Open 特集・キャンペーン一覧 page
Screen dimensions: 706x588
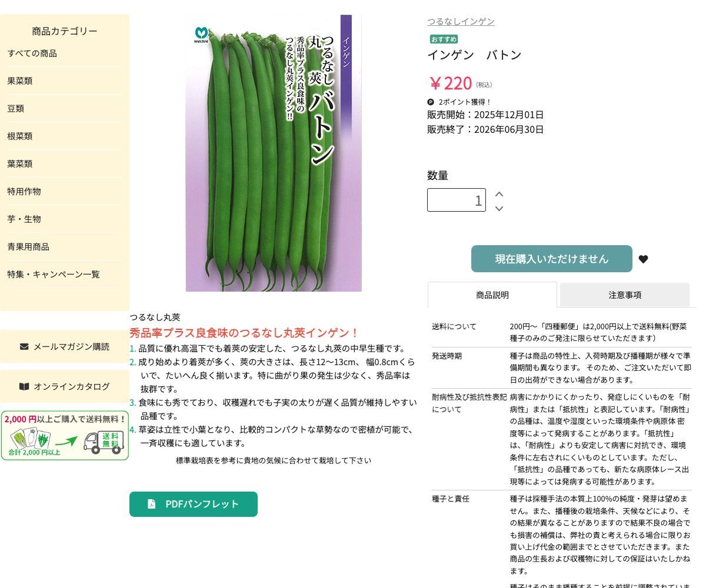[54, 274]
